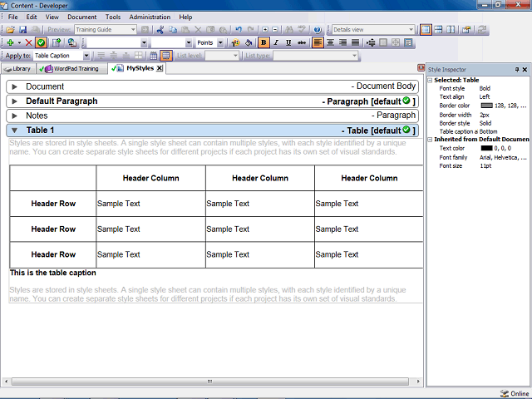Click the Border color gray swatch
Viewport: 532px width, 399px height.
pos(486,106)
